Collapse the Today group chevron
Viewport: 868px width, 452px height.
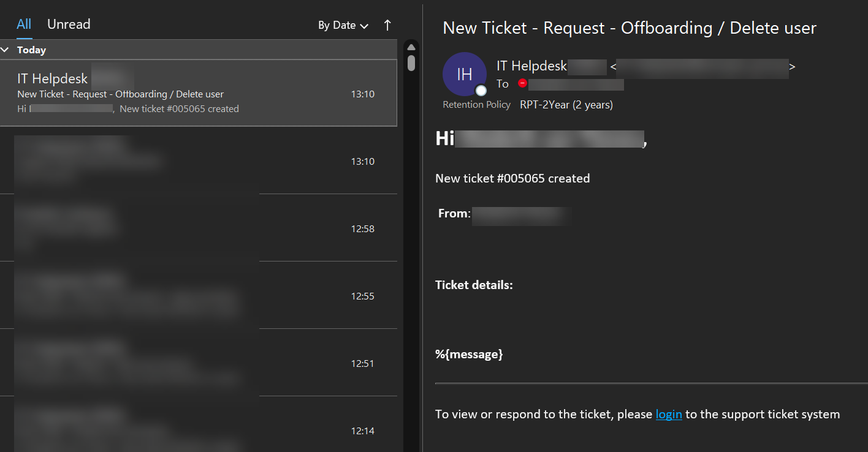[x=5, y=50]
